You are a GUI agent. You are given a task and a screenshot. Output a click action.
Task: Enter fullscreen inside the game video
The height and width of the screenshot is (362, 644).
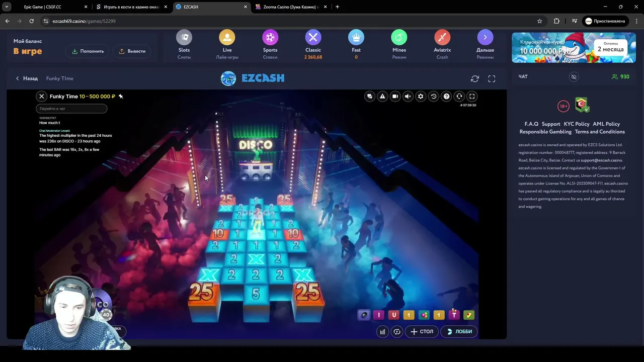pos(472,97)
